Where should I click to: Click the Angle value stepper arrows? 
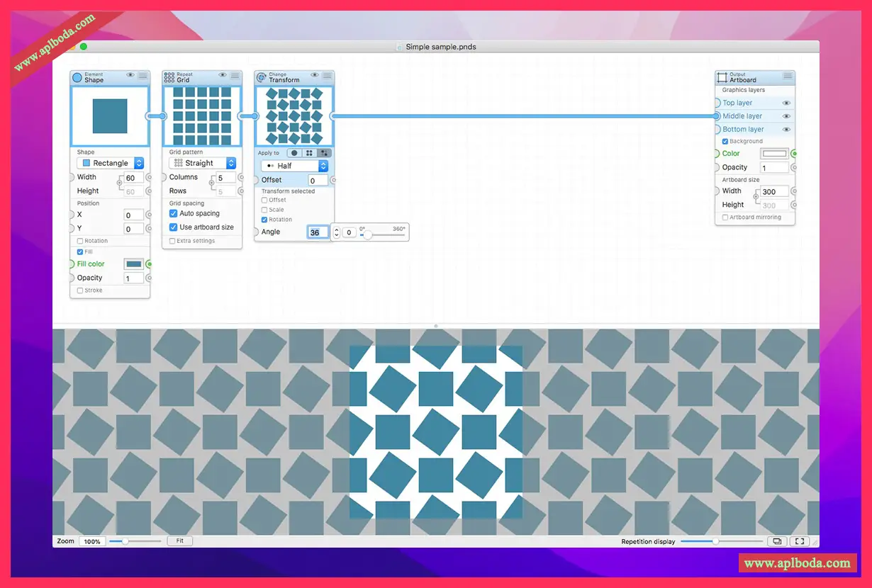click(x=337, y=232)
